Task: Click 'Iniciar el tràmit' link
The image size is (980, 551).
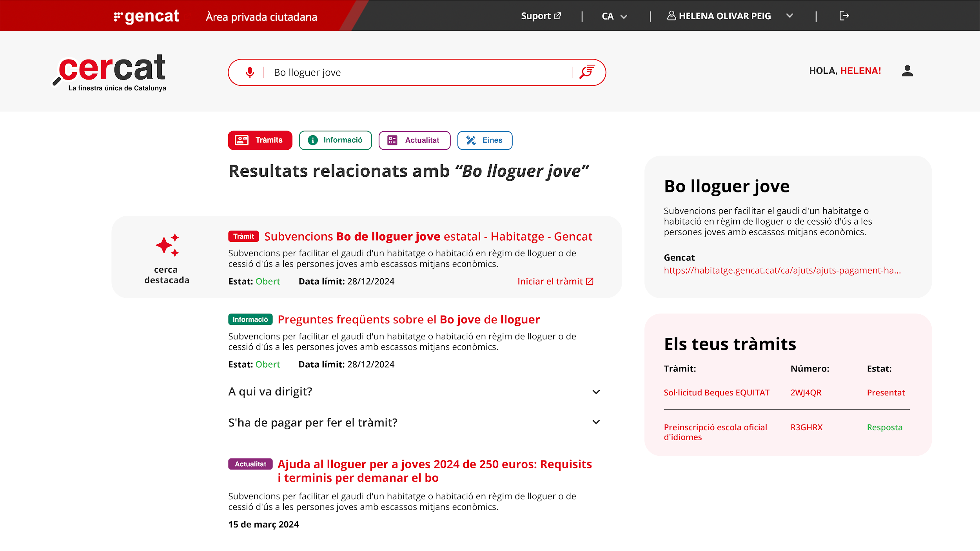Action: click(555, 281)
